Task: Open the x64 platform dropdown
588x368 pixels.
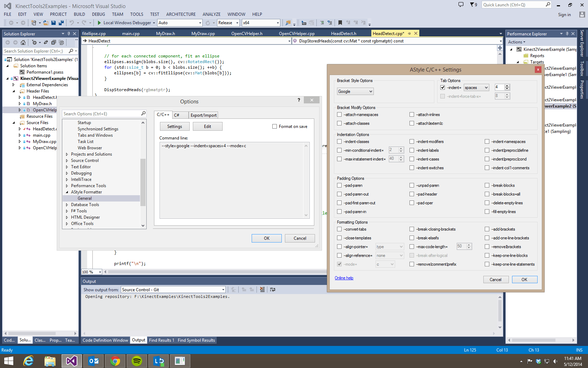Action: [x=261, y=23]
